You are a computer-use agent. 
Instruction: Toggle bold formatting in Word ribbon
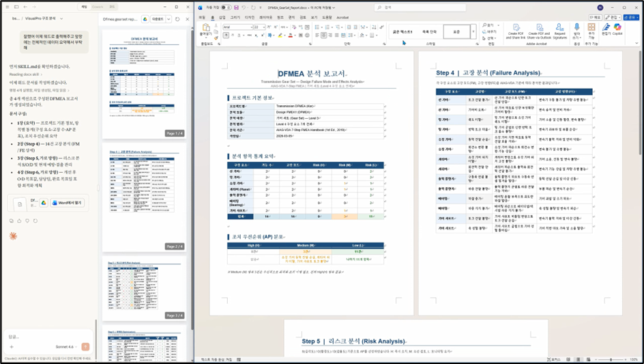coord(226,35)
